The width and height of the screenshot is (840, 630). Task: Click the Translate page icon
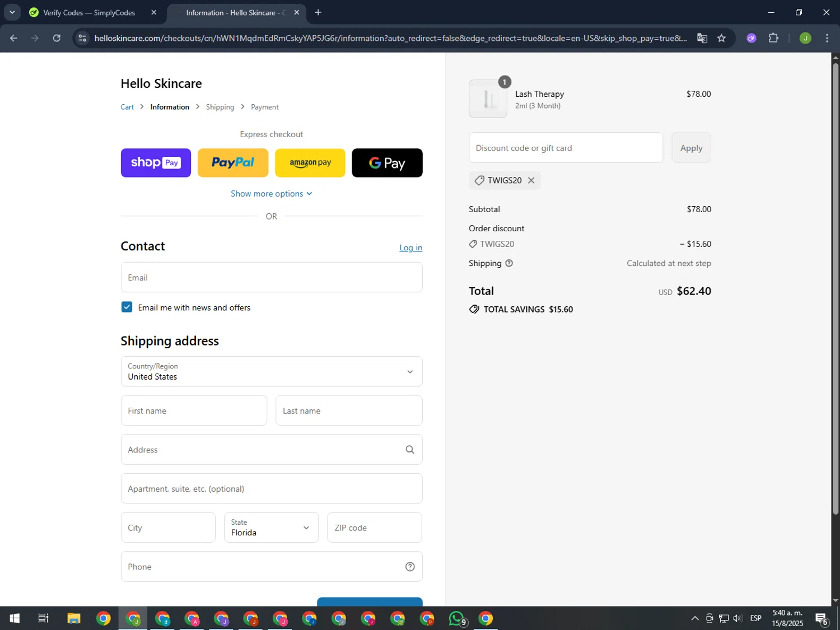[x=702, y=38]
